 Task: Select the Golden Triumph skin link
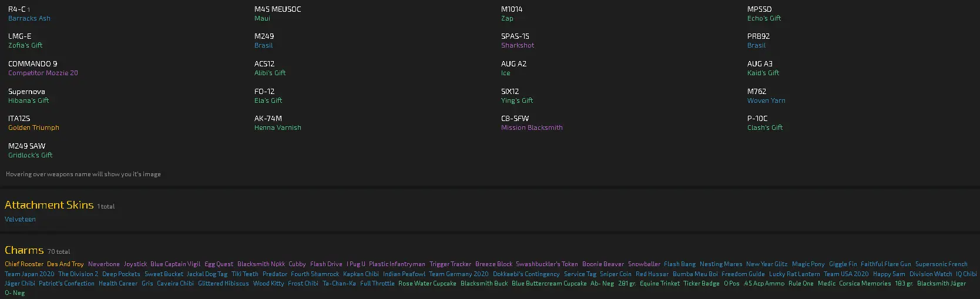33,127
